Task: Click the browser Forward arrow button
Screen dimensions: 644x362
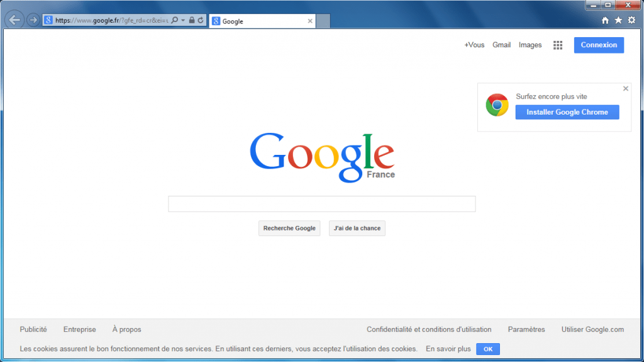Action: (x=33, y=20)
